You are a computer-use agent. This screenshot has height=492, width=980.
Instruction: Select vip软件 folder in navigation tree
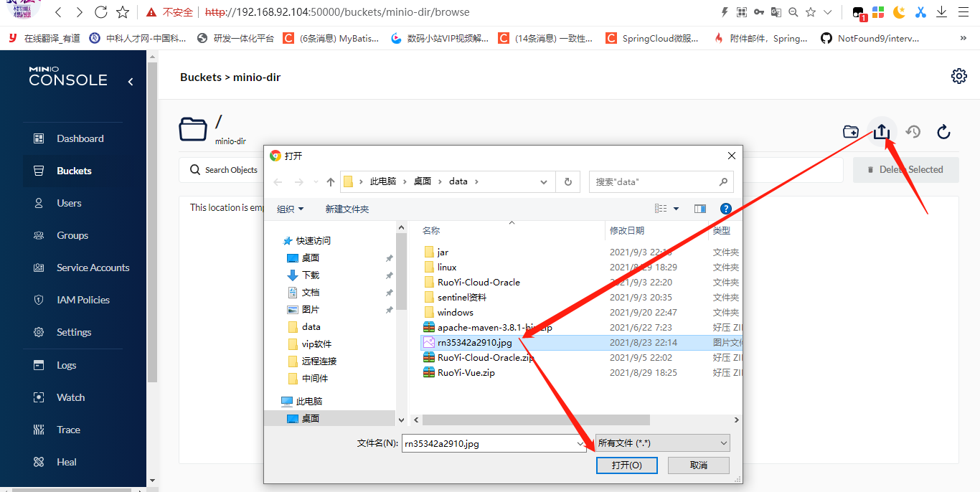coord(316,344)
